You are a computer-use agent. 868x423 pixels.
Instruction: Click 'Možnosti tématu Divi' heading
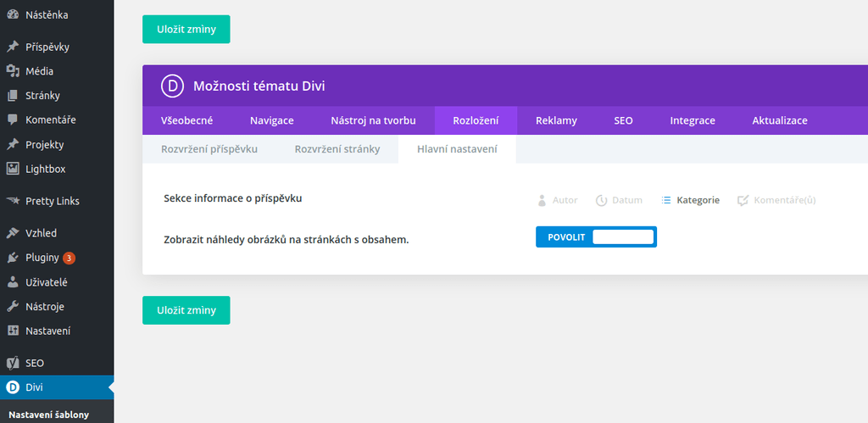(259, 86)
